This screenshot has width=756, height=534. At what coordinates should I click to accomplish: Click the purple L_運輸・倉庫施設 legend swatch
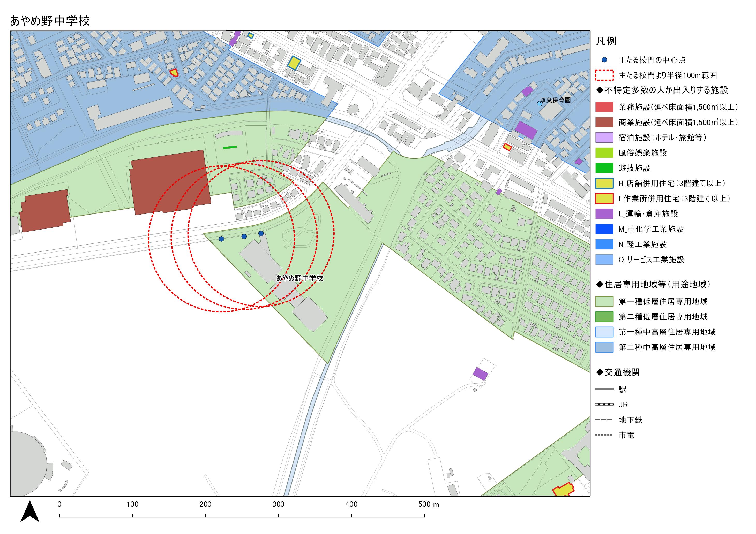[604, 214]
